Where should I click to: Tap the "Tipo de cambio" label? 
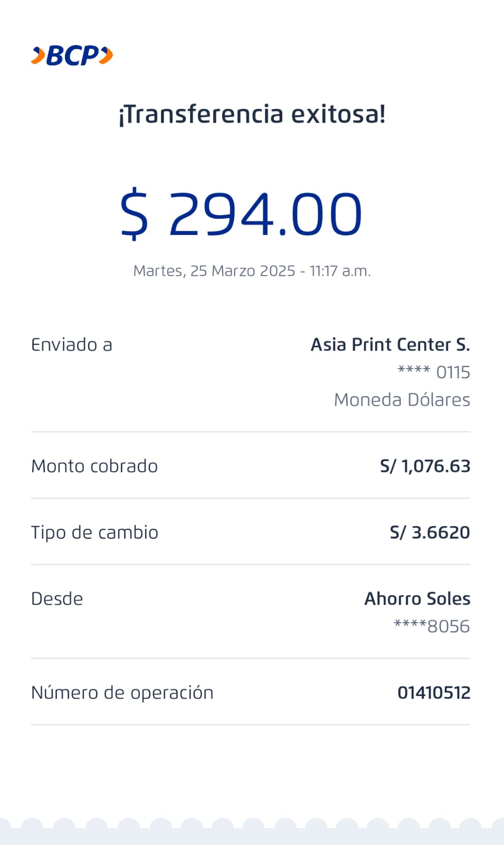[x=94, y=532]
